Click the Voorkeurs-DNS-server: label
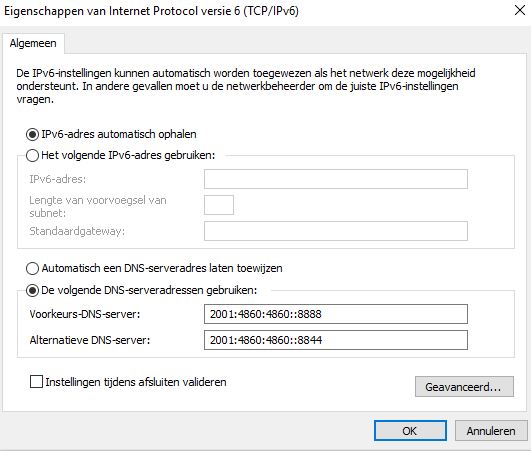Viewport: 531px width, 451px height. click(85, 314)
